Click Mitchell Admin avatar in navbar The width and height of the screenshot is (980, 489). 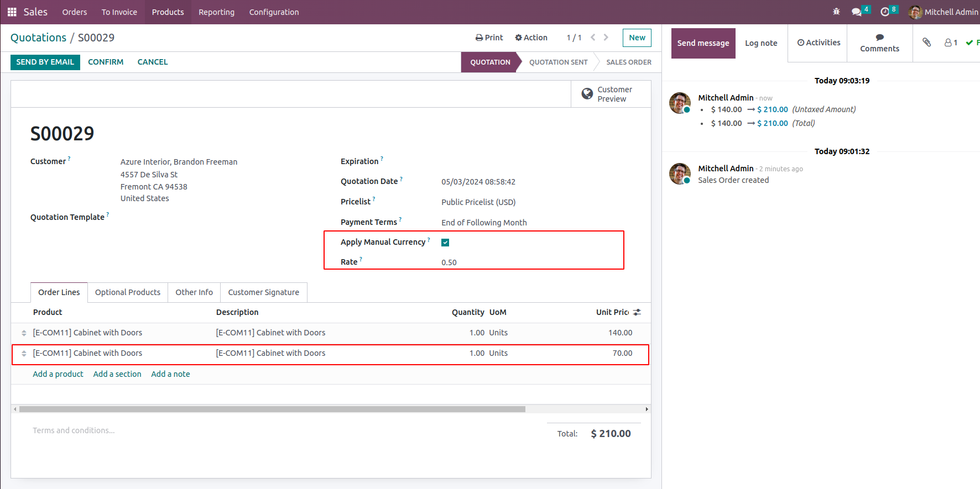point(915,12)
